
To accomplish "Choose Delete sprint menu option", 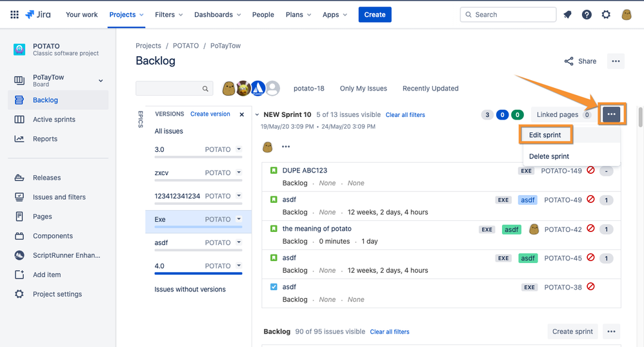I will click(x=548, y=156).
